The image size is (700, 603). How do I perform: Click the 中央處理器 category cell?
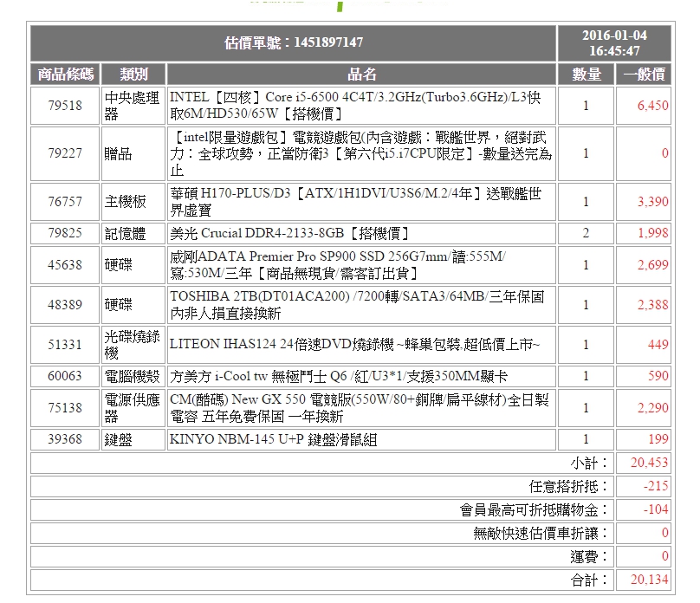coord(133,106)
